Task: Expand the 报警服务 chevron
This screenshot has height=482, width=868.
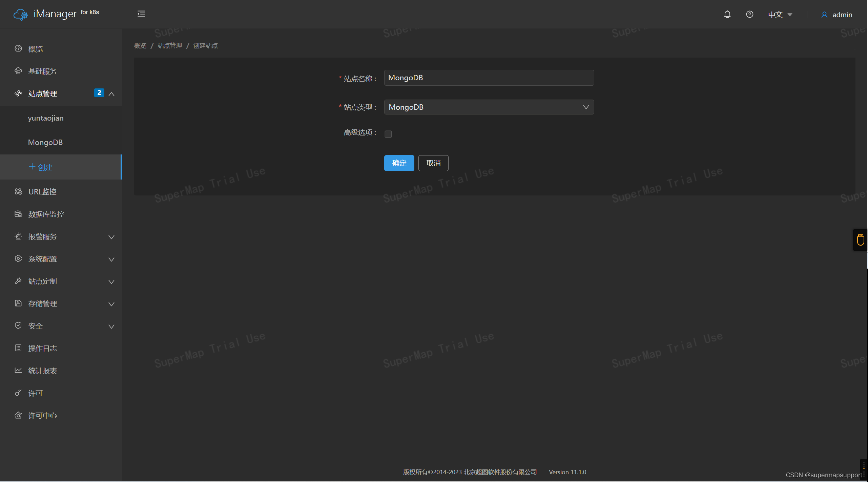Action: tap(111, 237)
